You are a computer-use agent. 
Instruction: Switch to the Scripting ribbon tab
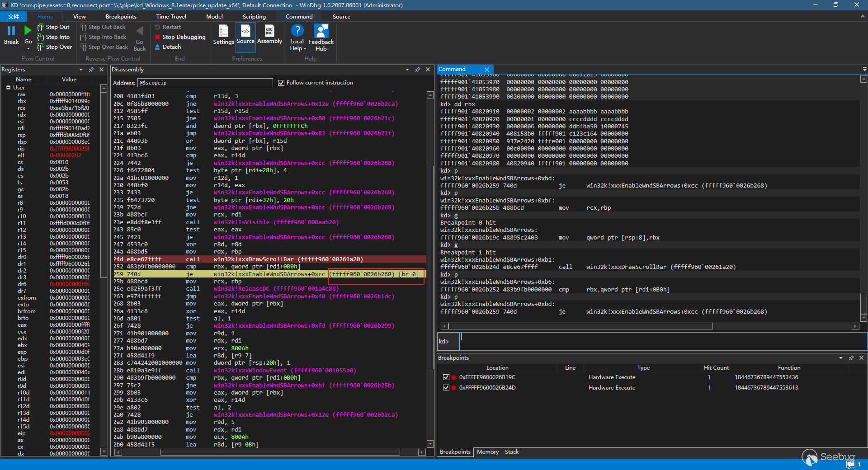pos(254,17)
